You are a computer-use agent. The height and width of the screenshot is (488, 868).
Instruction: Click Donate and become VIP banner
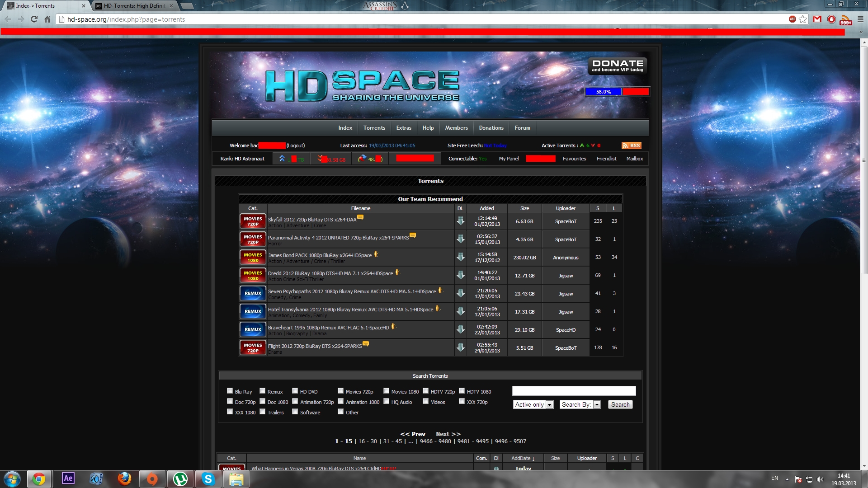(618, 66)
